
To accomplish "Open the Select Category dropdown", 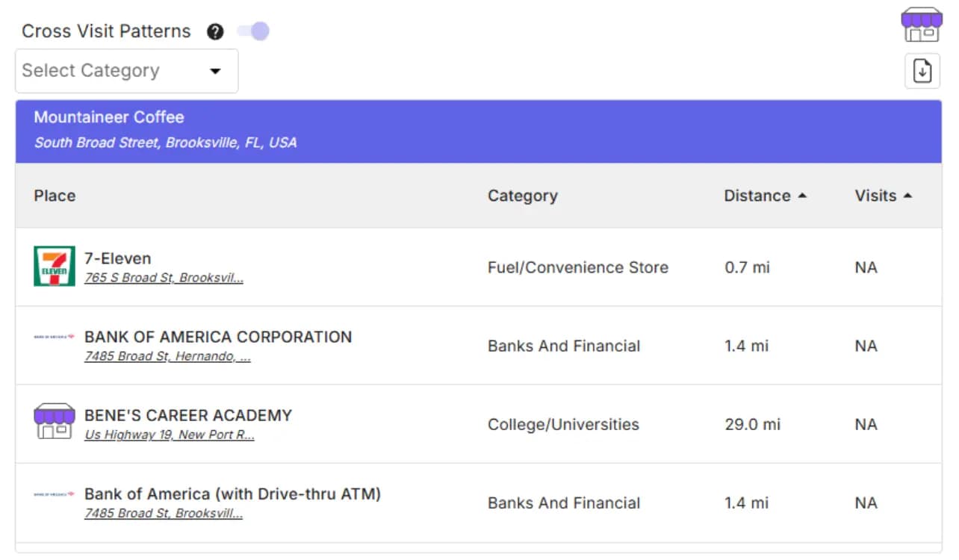I will coord(127,71).
